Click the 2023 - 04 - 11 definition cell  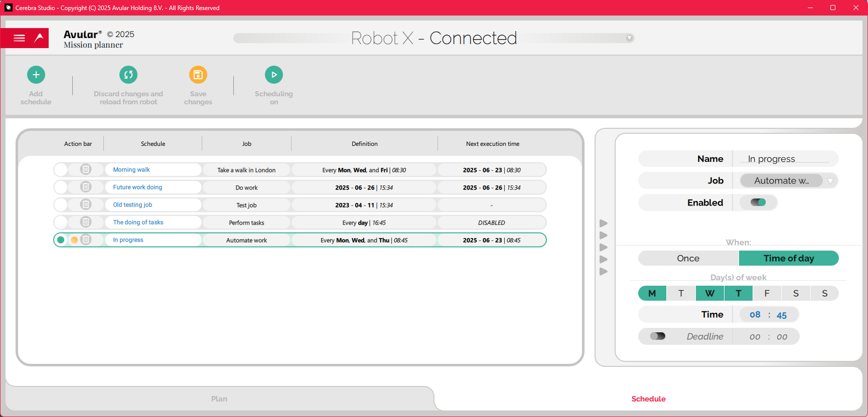coord(364,205)
